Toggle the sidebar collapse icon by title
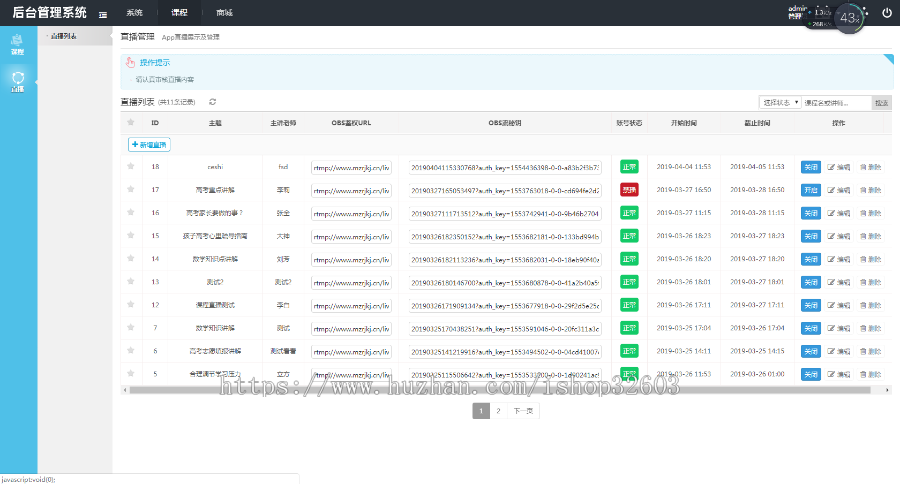The image size is (900, 484). coord(103,14)
